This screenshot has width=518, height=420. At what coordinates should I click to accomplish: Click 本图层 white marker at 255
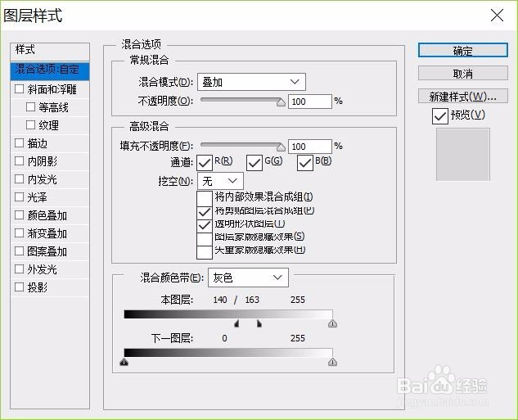(x=332, y=323)
